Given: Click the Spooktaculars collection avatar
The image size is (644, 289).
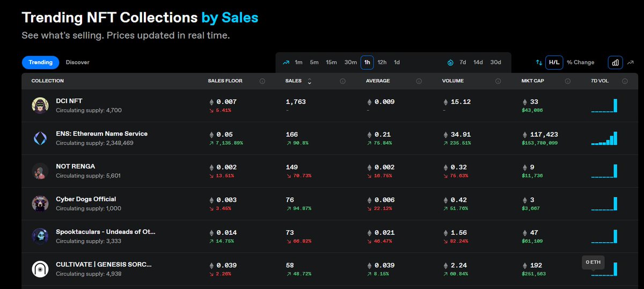Looking at the screenshot, I should tap(40, 236).
